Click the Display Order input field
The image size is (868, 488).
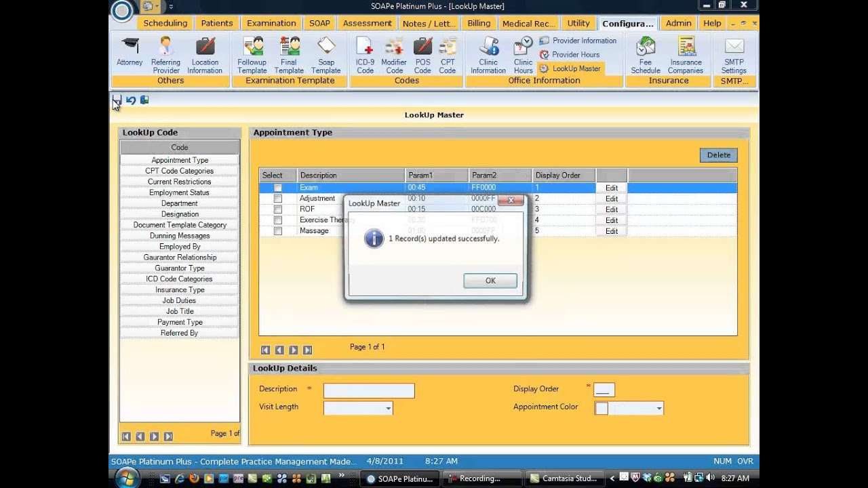tap(604, 390)
